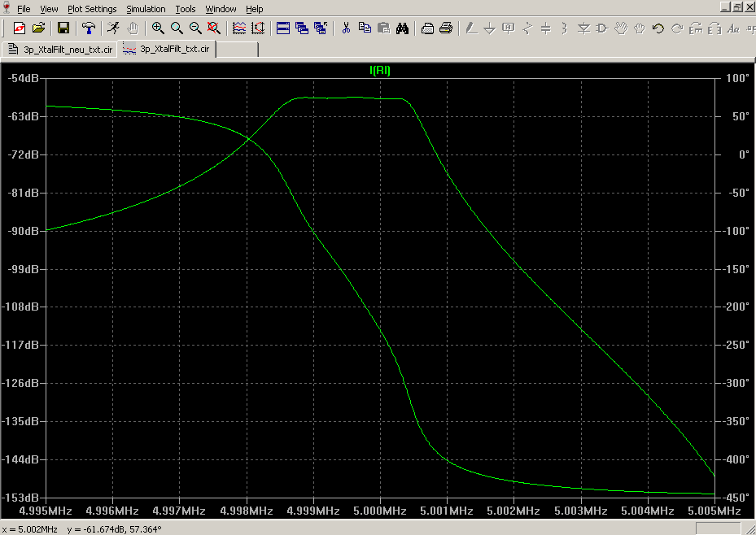Click the Mirror component icon
Viewport: 756px width, 535px height.
[714, 28]
